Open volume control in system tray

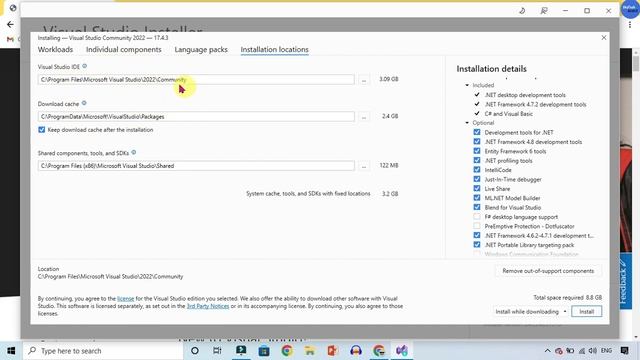point(593,351)
